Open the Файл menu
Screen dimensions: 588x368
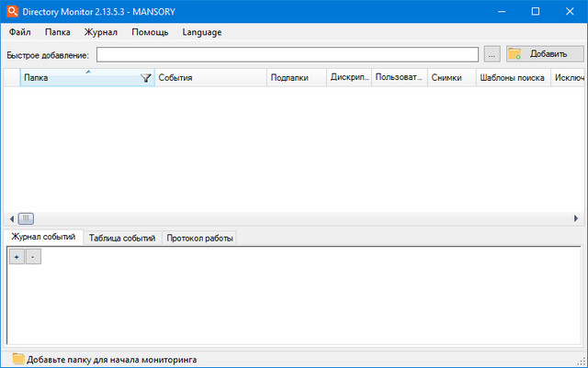(20, 32)
